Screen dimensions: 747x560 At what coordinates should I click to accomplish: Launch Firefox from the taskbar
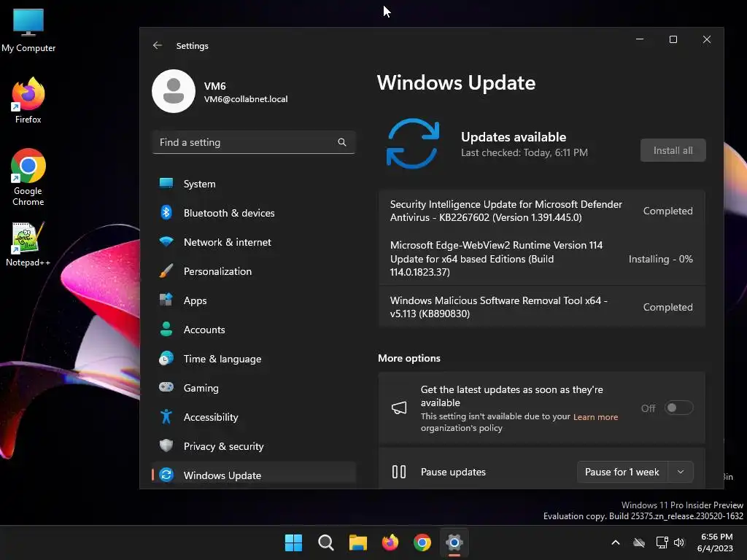pos(390,542)
